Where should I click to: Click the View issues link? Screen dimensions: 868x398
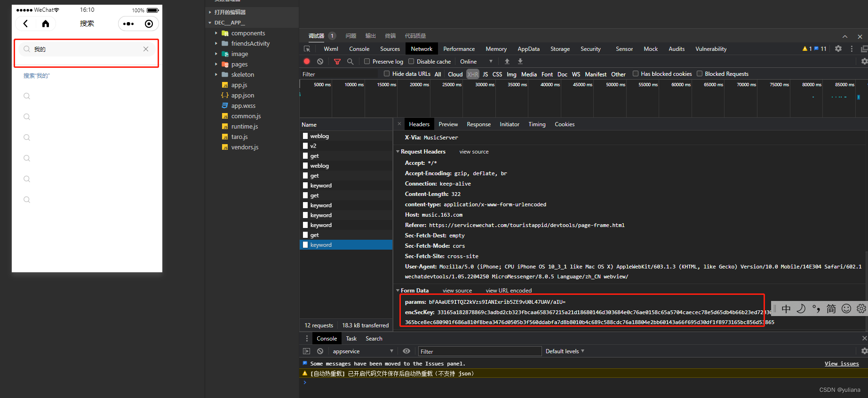(842, 364)
